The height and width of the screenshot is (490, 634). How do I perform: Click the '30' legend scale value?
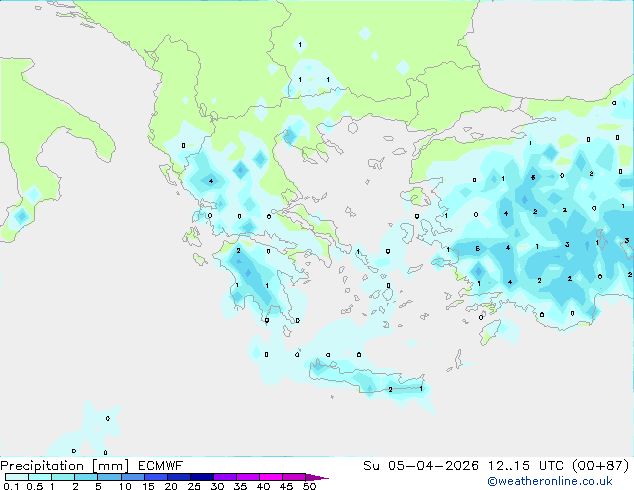click(x=217, y=486)
